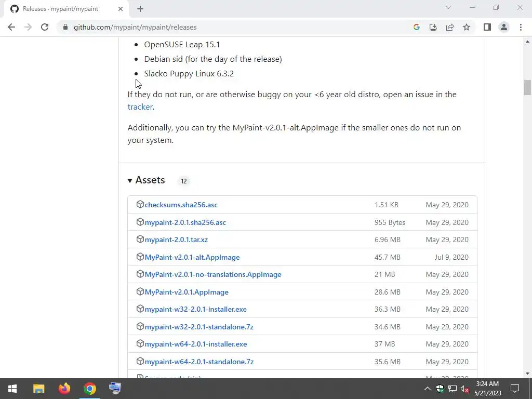
Task: Open Google icon in address bar
Action: [417, 27]
